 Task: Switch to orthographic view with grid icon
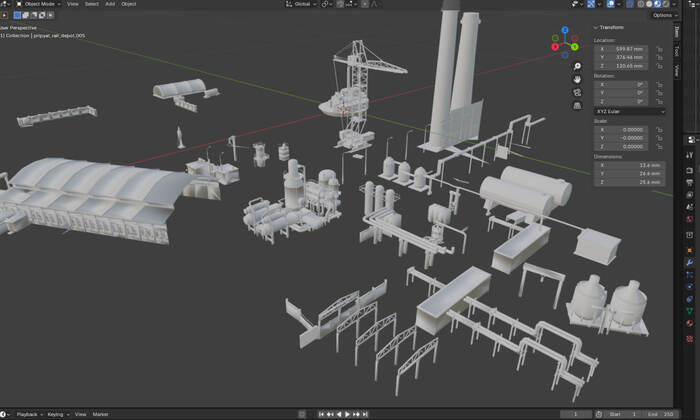tap(578, 105)
